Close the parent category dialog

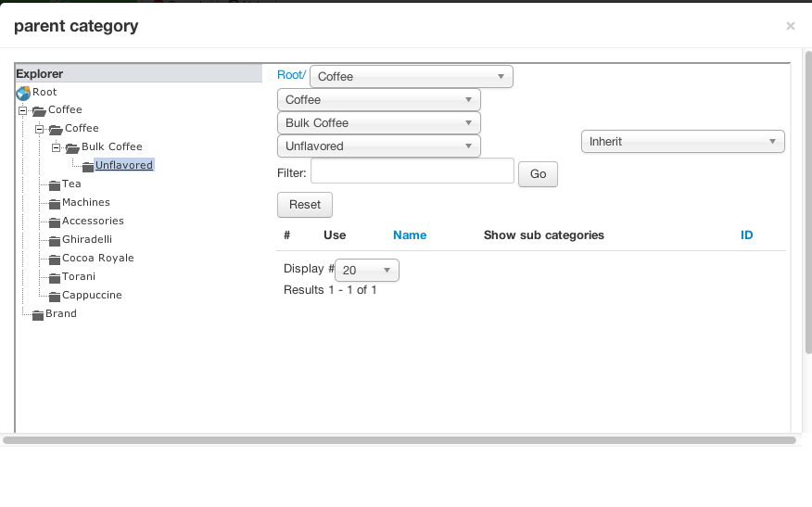[791, 26]
